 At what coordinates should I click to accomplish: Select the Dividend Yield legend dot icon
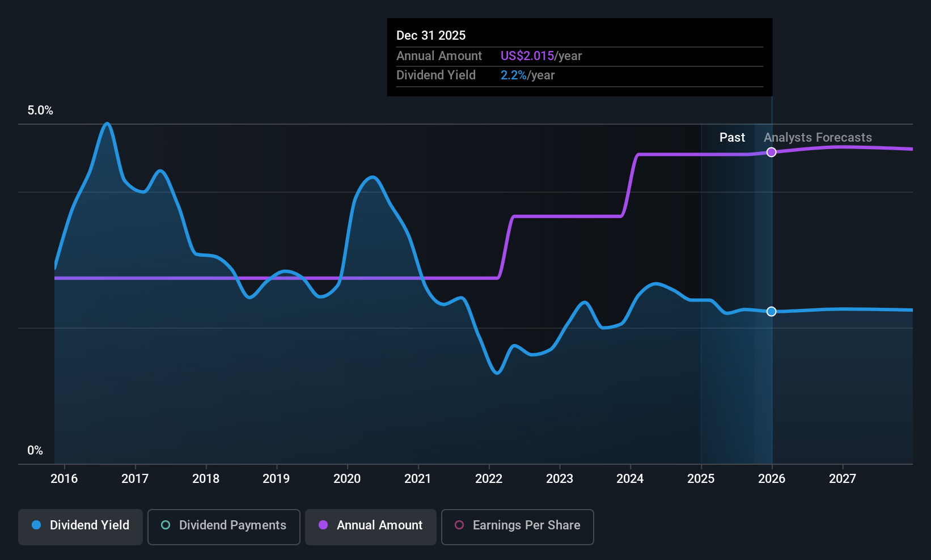pyautogui.click(x=36, y=525)
